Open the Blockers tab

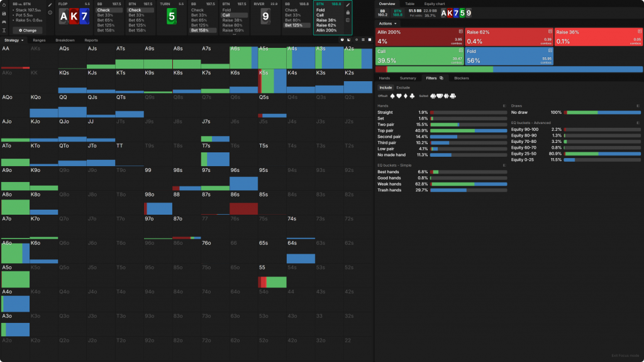(x=461, y=78)
